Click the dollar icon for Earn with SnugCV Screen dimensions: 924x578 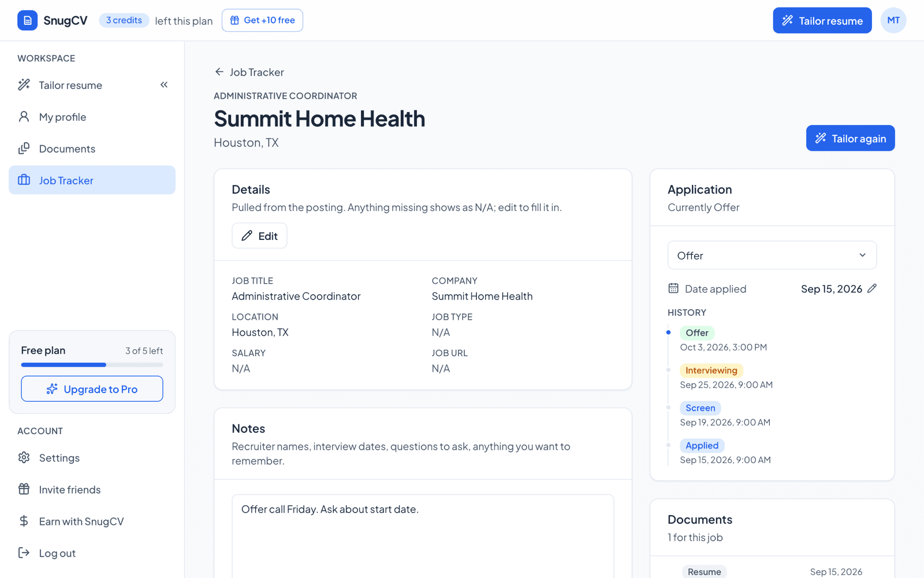point(24,521)
